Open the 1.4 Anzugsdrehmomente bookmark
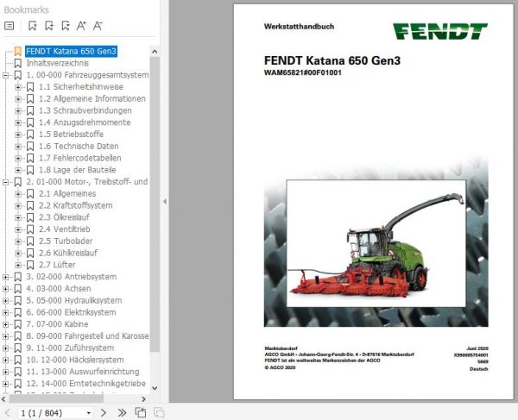The width and height of the screenshot is (518, 420). tap(85, 122)
